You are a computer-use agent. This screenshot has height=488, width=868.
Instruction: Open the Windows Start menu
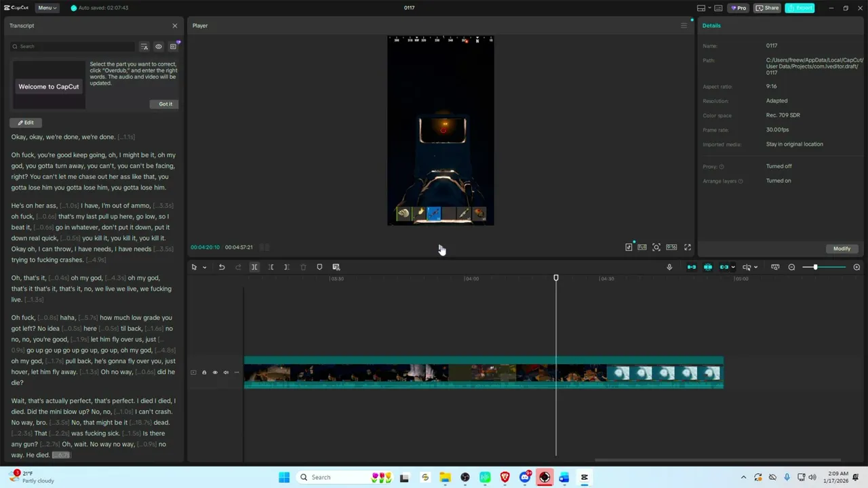[x=284, y=477]
